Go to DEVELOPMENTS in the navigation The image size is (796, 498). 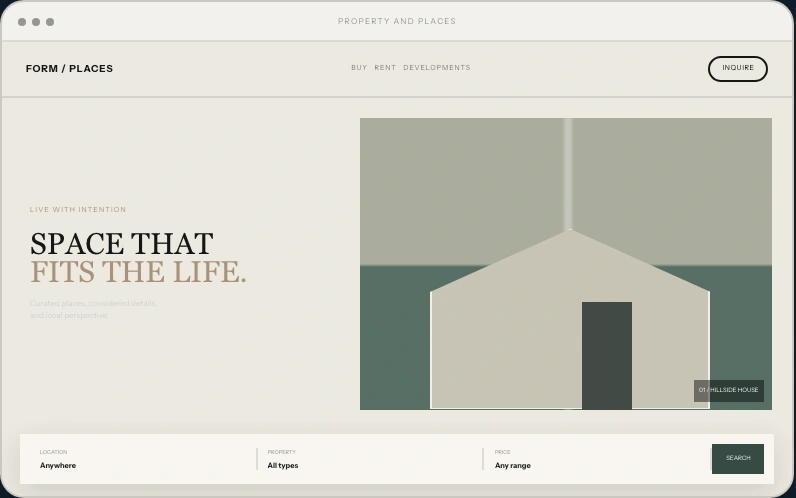click(x=437, y=68)
